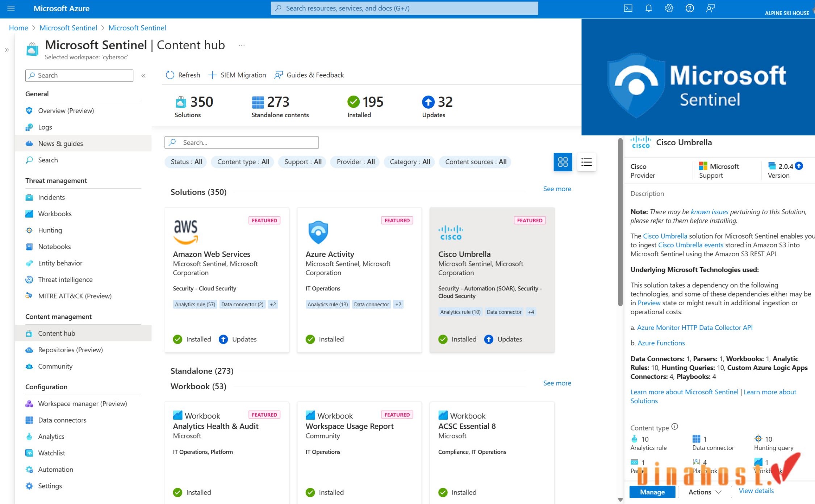Select the Cisco Umbrella solution card
Image resolution: width=815 pixels, height=504 pixels.
(x=492, y=280)
